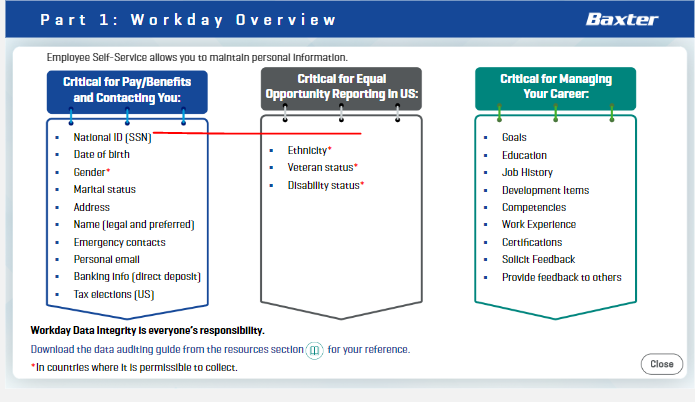Click the Goals item
This screenshot has height=402, width=695.
(514, 137)
